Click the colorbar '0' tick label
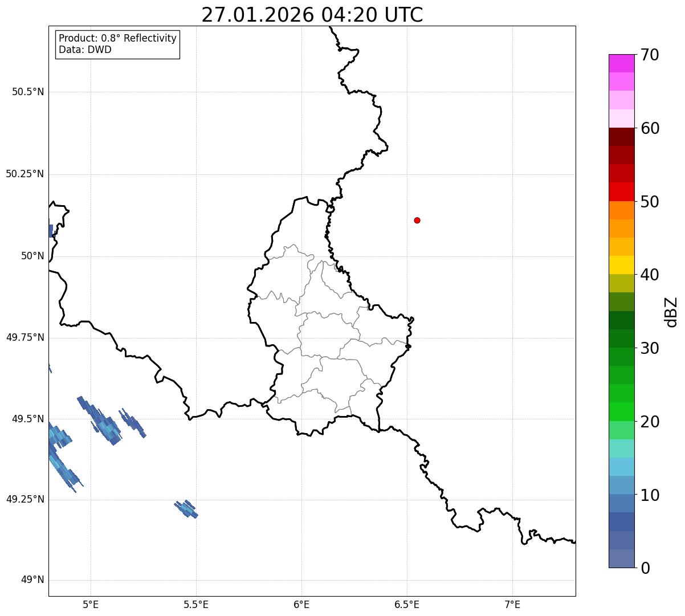Screen dimensions: 685x616 [x=645, y=568]
